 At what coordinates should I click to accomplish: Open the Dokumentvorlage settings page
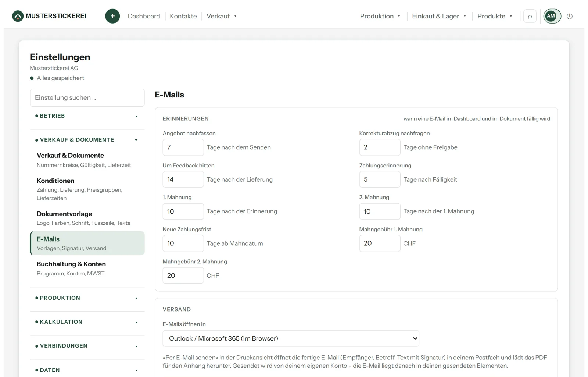pyautogui.click(x=87, y=218)
